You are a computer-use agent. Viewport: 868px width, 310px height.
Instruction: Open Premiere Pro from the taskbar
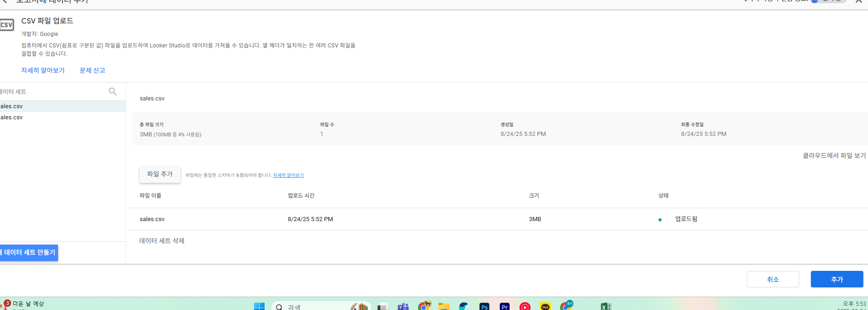pyautogui.click(x=505, y=306)
